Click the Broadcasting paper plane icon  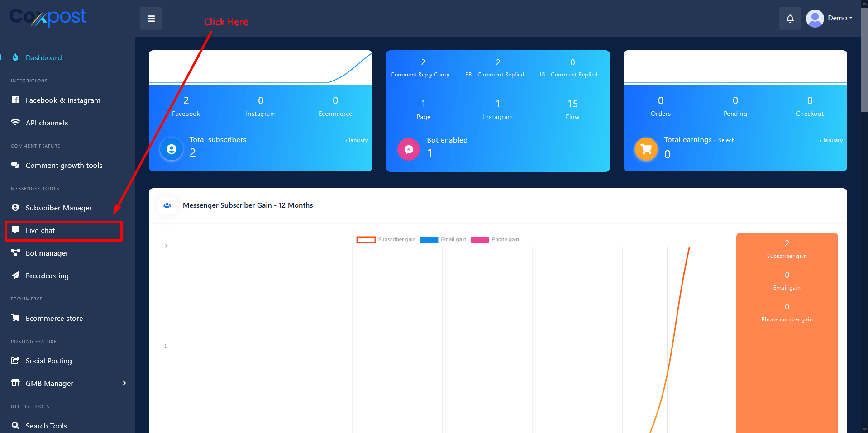(15, 275)
